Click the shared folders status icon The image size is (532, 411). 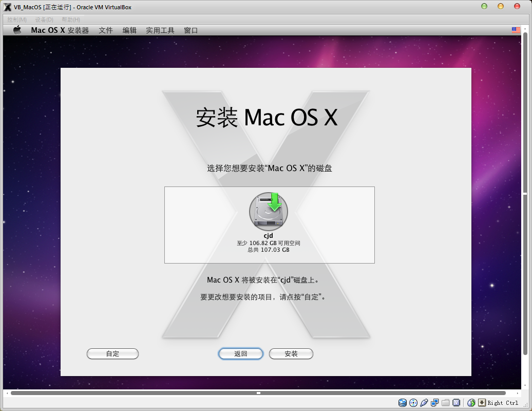[446, 403]
